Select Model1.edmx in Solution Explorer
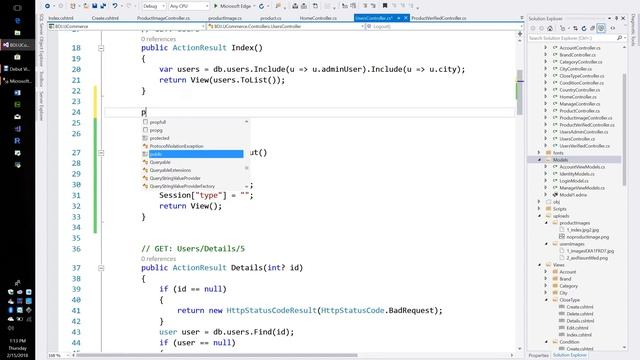Viewport: 640px width, 360px height. 573,195
